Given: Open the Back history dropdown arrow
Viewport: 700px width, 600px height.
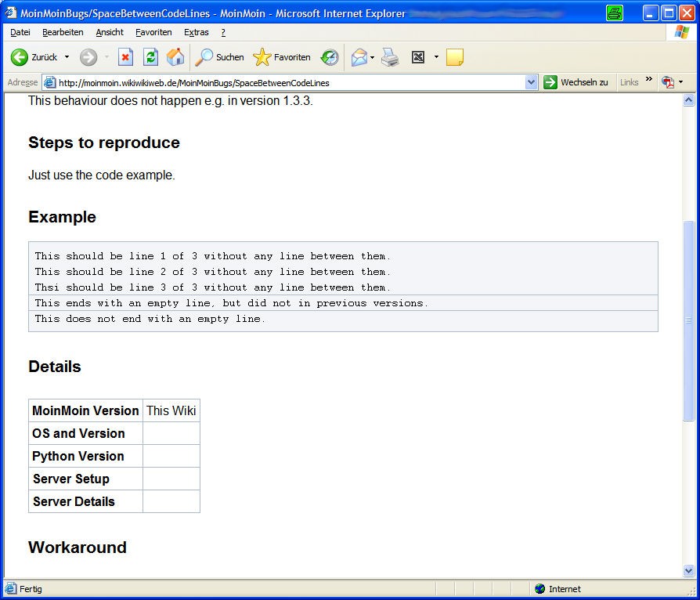Looking at the screenshot, I should pos(67,57).
